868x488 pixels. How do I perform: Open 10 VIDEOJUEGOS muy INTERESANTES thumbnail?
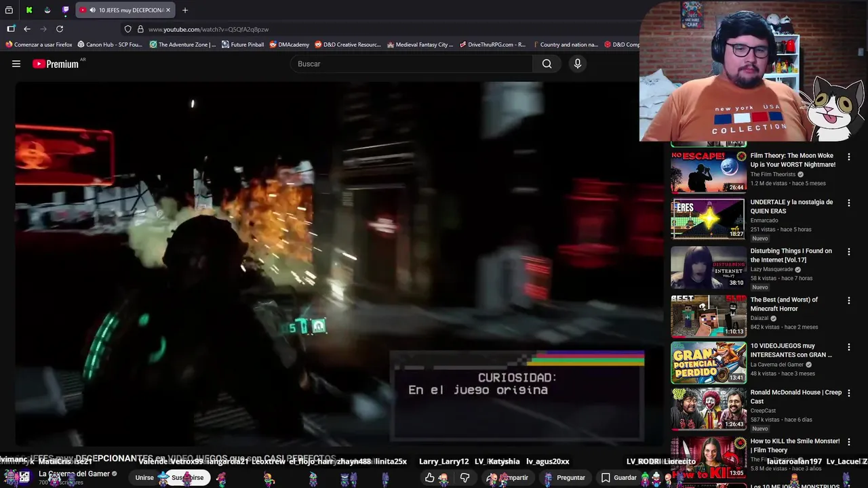(708, 363)
